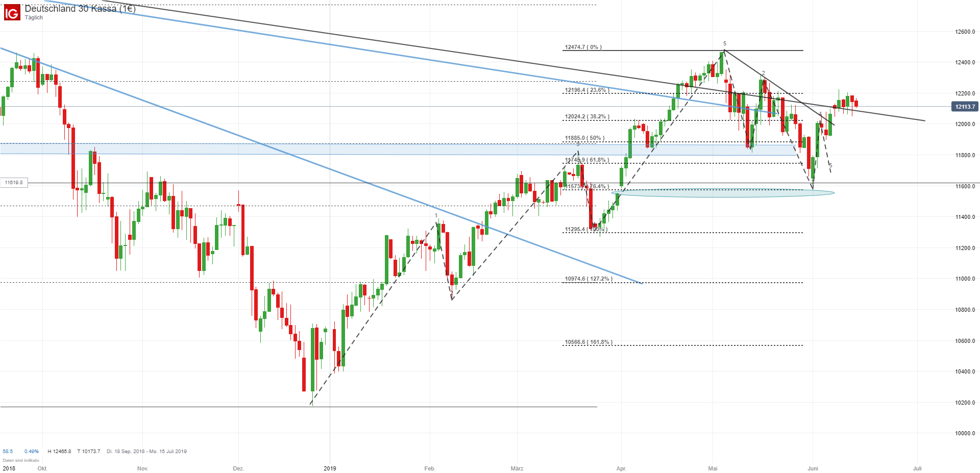980x473 pixels.
Task: Click the 2019 date axis label
Action: click(x=330, y=468)
